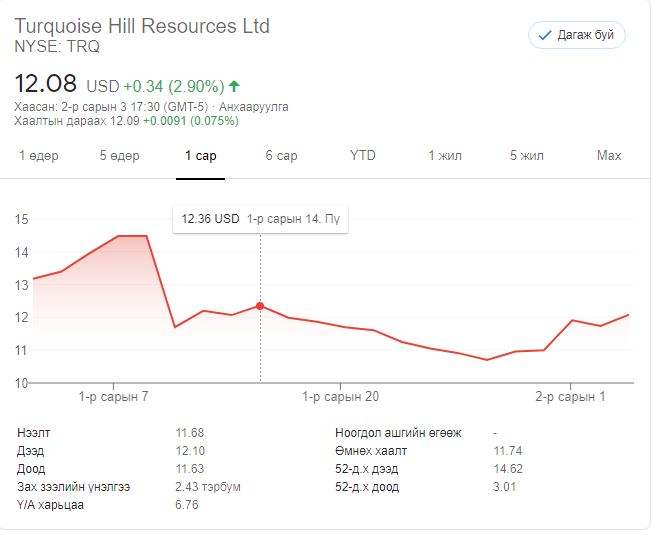Click the '+0.34 (2.90%)' price change
653x538 pixels.
[x=174, y=87]
